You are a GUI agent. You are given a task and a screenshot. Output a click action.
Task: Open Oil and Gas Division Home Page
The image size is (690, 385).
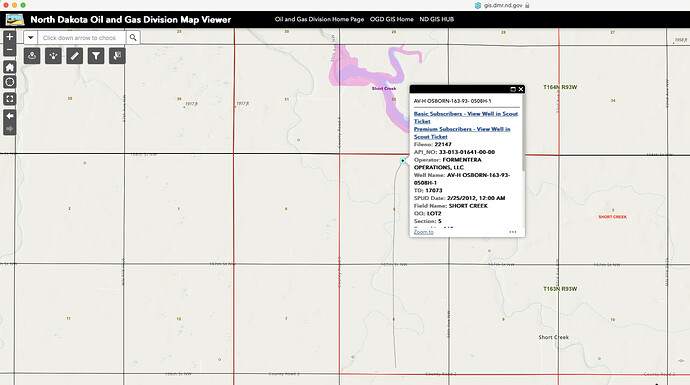[x=319, y=19]
